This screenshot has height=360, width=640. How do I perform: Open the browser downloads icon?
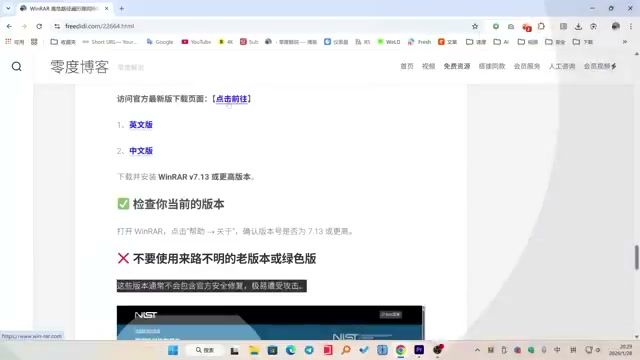coord(578,26)
